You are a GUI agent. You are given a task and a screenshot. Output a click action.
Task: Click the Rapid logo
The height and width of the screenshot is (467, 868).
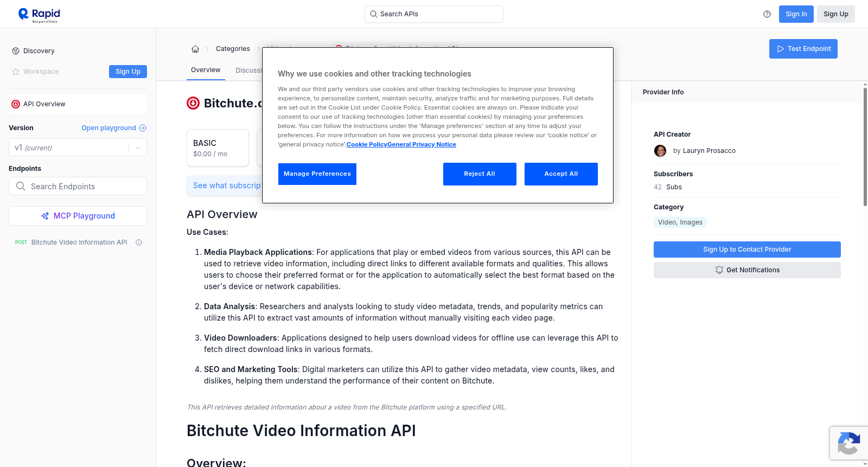tap(39, 15)
